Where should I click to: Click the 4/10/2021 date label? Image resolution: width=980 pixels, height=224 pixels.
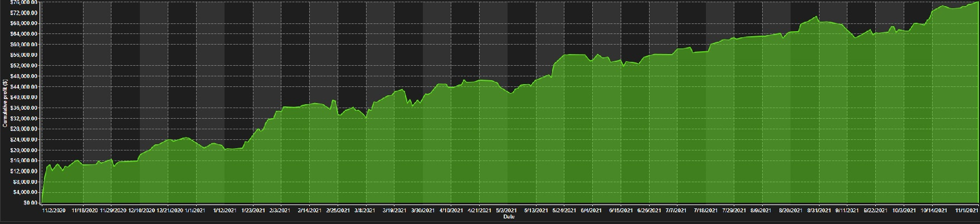451,211
